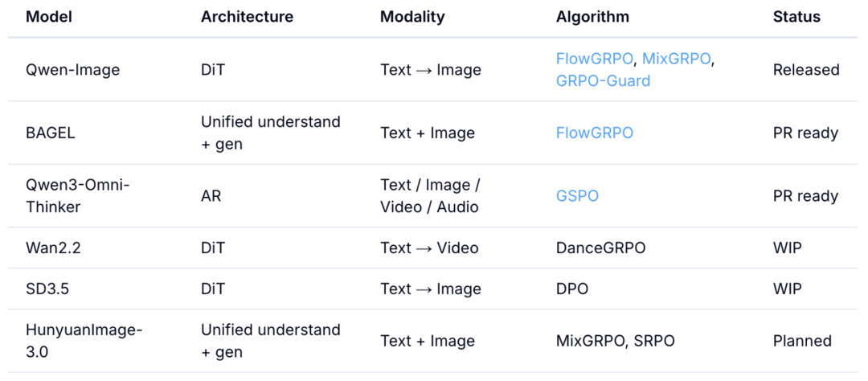
Task: Open the FlowGRPO link in BAGEL row
Action: click(x=595, y=133)
